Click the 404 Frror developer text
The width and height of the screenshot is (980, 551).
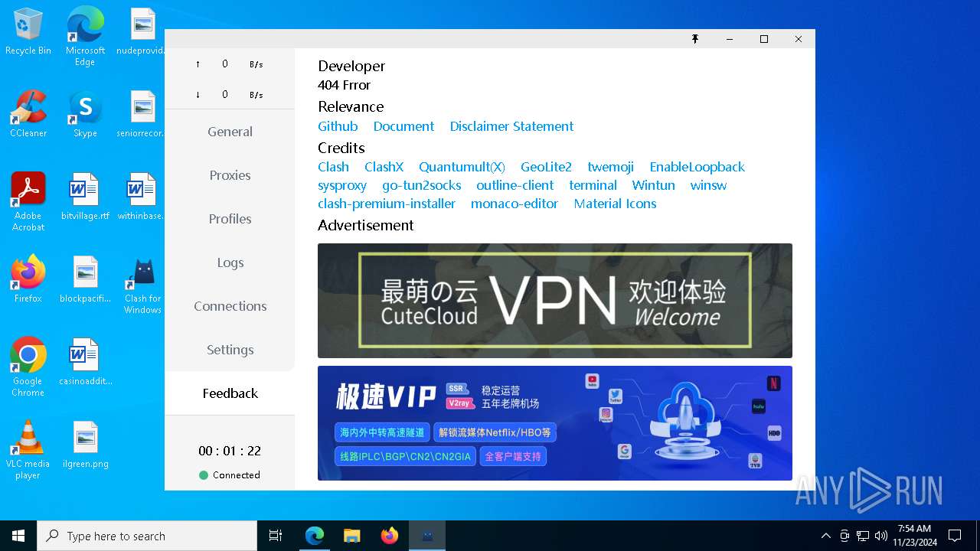coord(344,85)
